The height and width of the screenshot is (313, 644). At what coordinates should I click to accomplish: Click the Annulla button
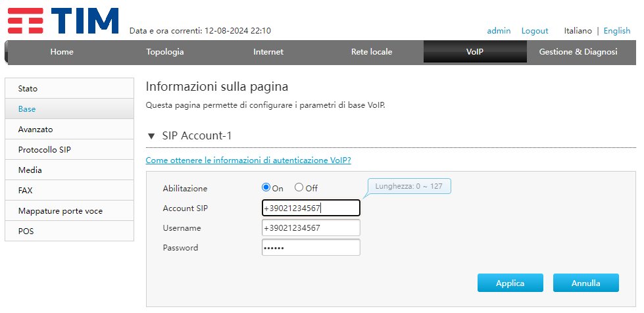coord(585,283)
